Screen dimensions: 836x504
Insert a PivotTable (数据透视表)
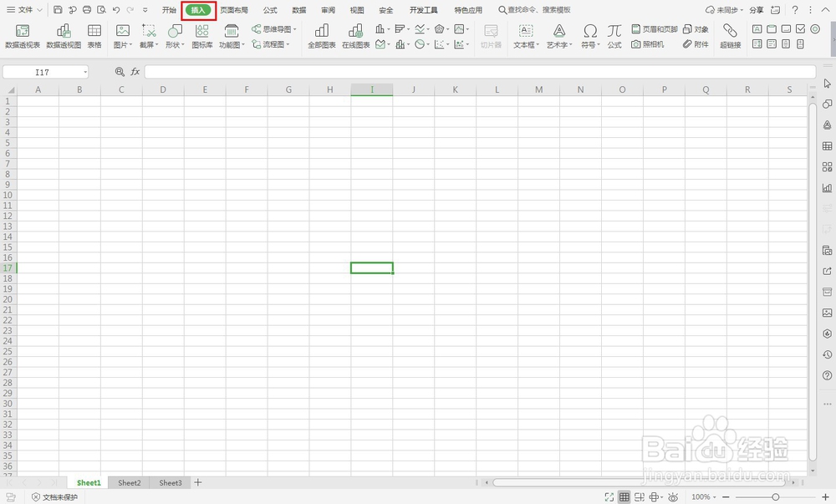[x=23, y=37]
